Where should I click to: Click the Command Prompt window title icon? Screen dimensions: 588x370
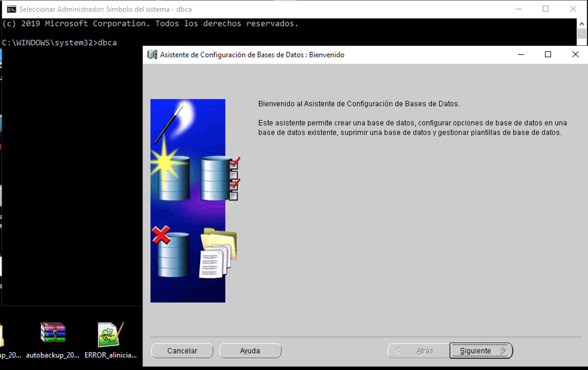(11, 9)
